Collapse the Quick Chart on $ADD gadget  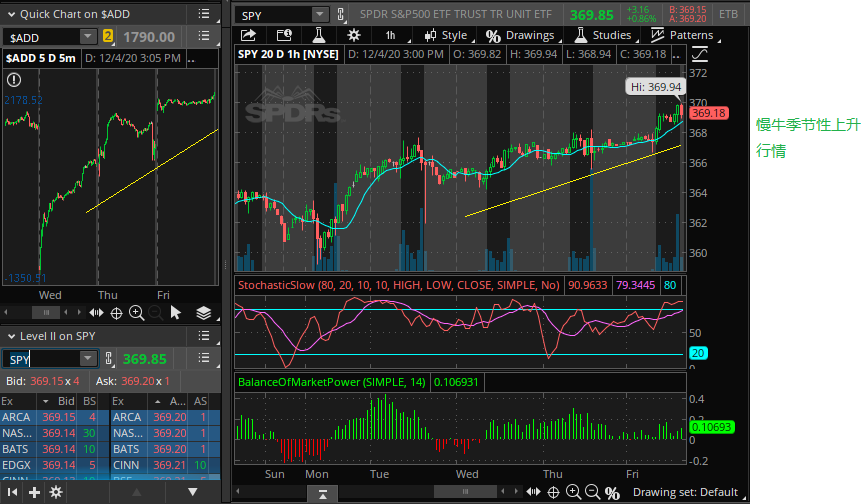point(11,14)
